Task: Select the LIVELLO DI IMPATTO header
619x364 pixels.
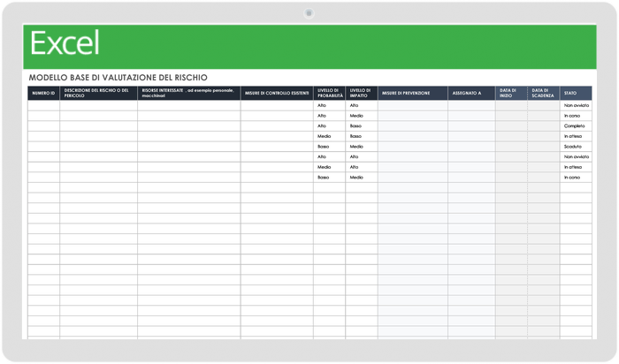Action: (x=362, y=93)
